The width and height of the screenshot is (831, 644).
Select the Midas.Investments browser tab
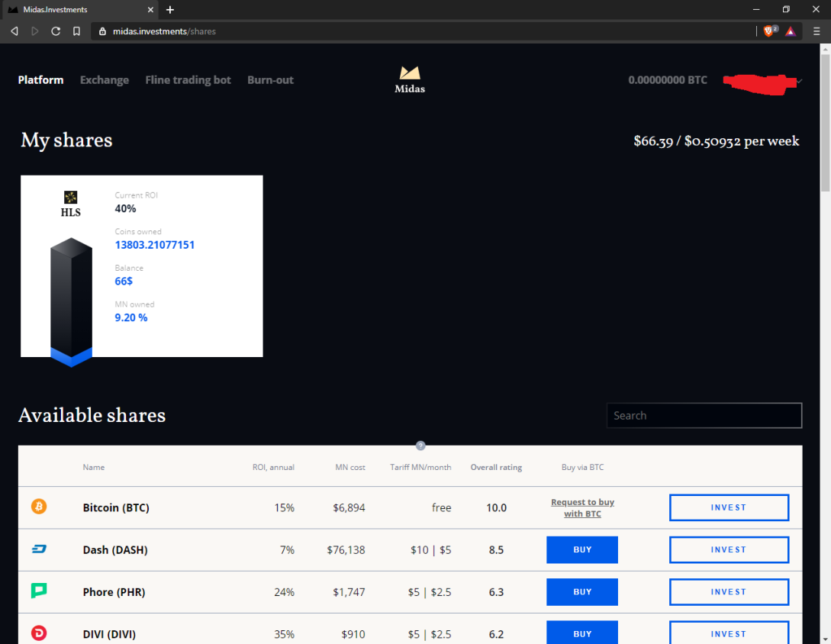coord(79,10)
